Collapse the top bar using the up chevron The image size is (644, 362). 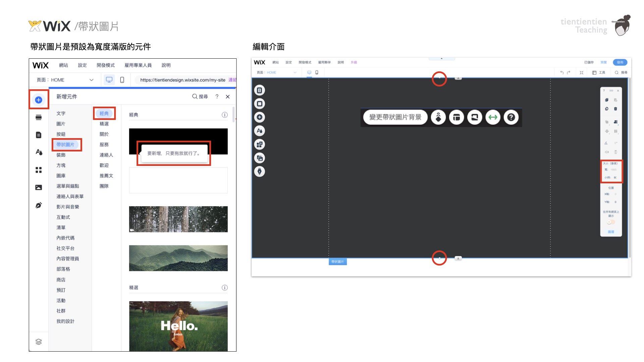click(x=441, y=59)
